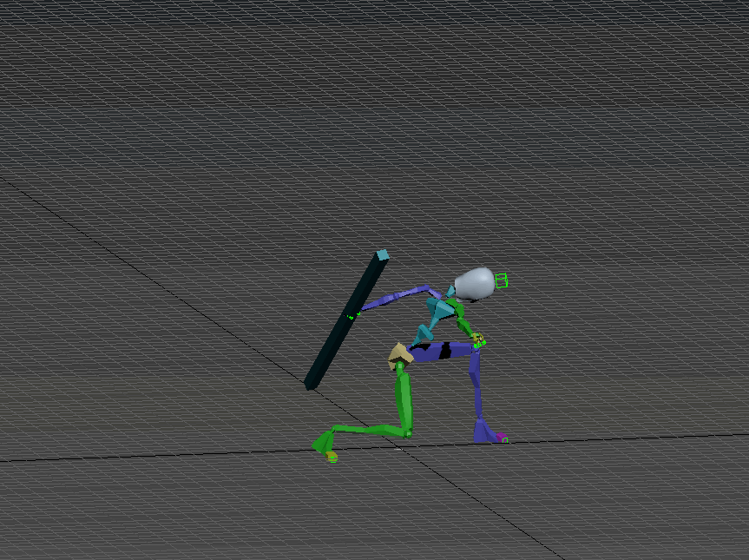Select the yellow toe box on green foot
The height and width of the screenshot is (560, 749).
(x=332, y=457)
